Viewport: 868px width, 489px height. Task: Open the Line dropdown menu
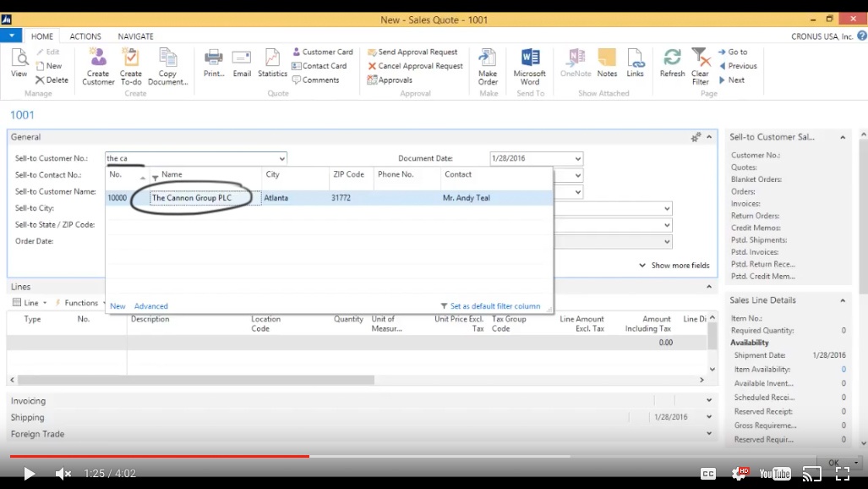[30, 303]
